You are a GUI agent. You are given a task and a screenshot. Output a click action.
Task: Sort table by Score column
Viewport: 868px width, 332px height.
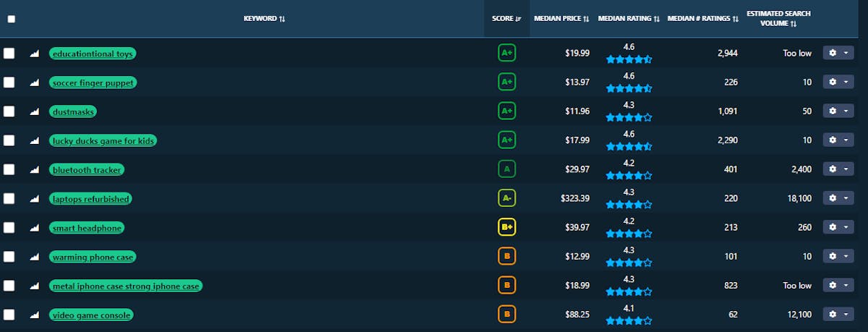point(506,19)
